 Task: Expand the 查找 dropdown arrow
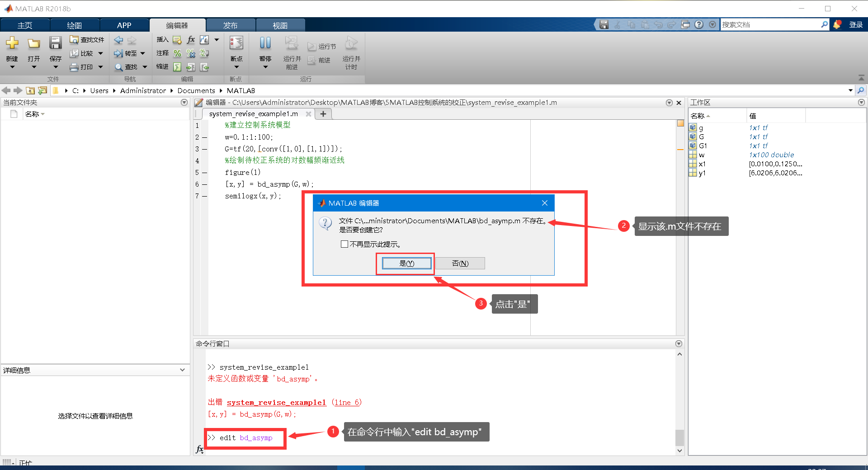point(145,67)
